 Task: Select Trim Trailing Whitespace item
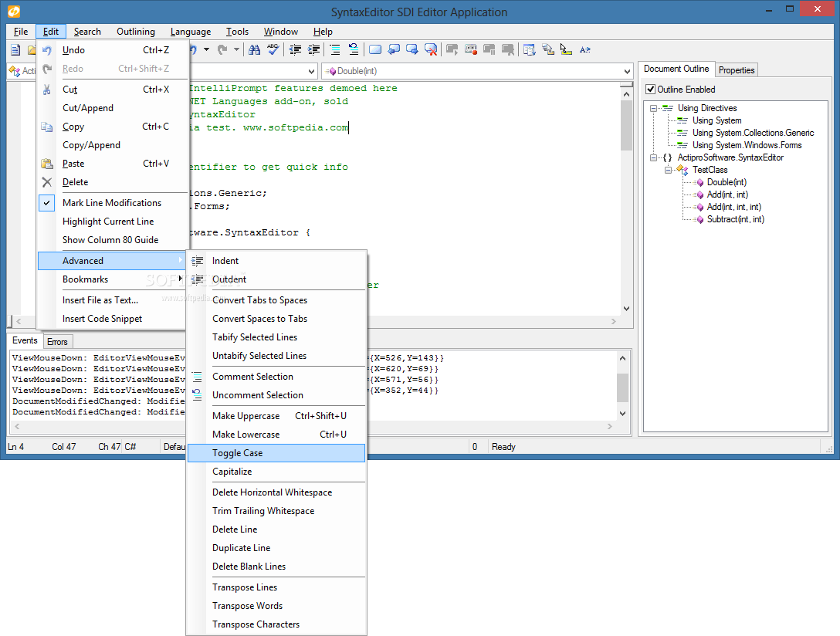pos(276,511)
